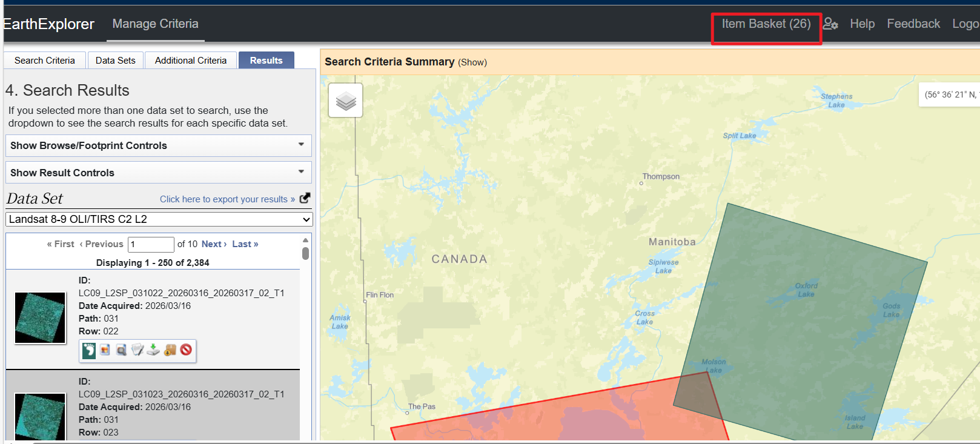Click the results page number field
The height and width of the screenshot is (444, 980).
tap(151, 244)
